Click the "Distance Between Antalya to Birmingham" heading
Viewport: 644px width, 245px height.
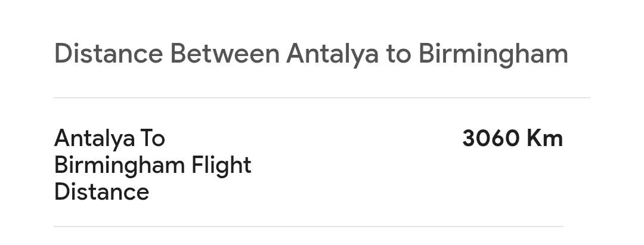[311, 54]
